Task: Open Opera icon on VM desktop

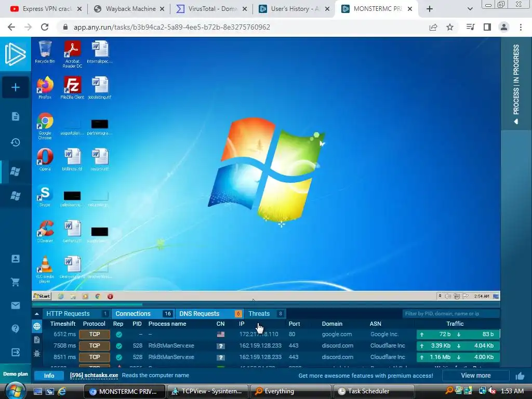Action: coord(45,159)
